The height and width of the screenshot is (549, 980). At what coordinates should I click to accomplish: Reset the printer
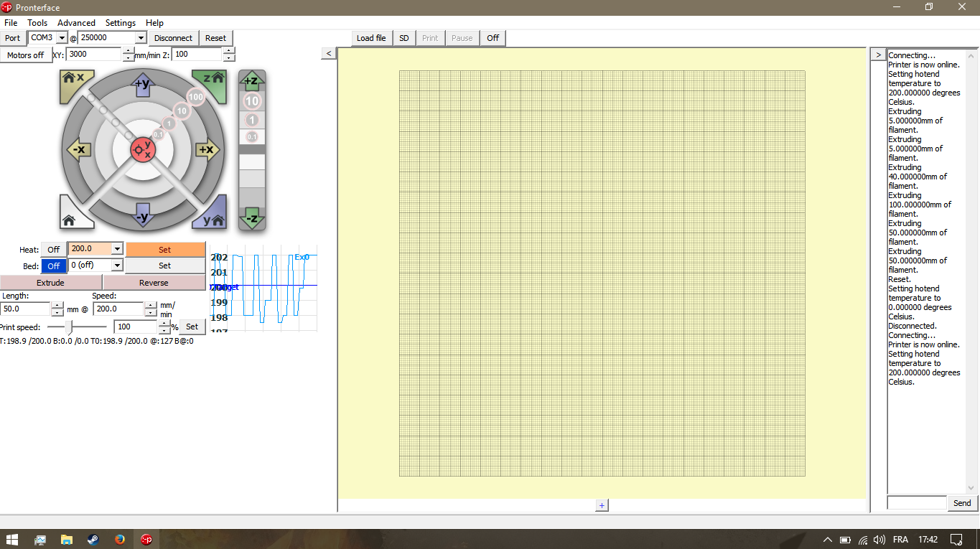tap(215, 38)
